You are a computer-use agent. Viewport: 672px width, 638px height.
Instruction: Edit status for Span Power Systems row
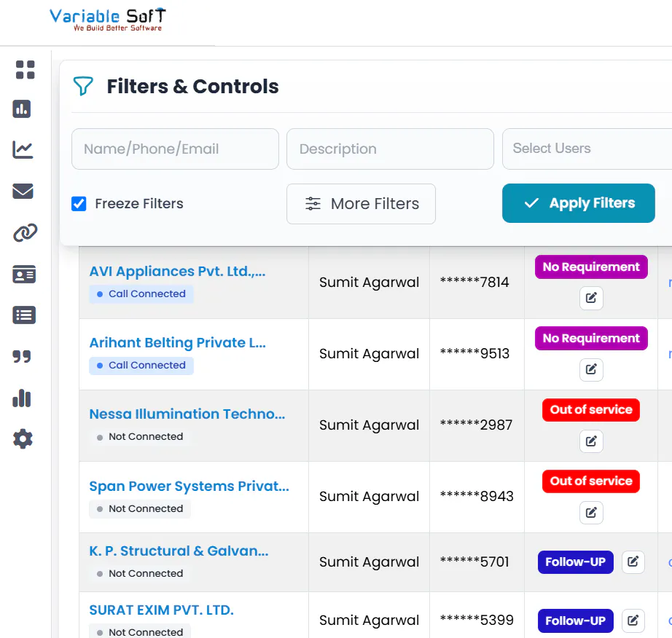click(591, 513)
